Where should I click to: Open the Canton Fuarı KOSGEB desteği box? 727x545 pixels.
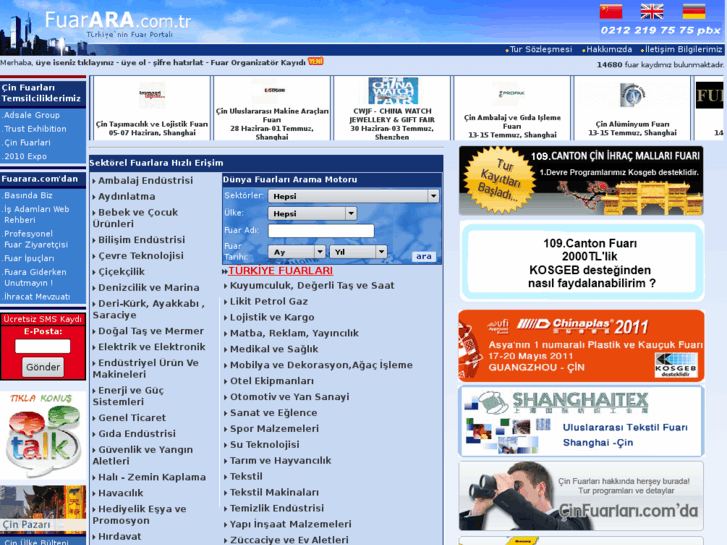[x=582, y=262]
